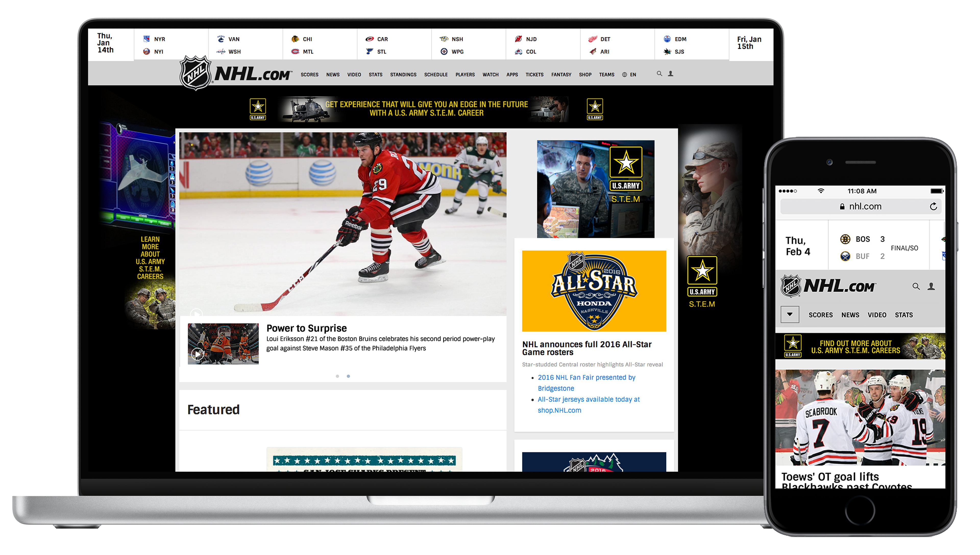The width and height of the screenshot is (980, 555).
Task: Tap the mobile search magnifier icon
Action: coord(916,286)
